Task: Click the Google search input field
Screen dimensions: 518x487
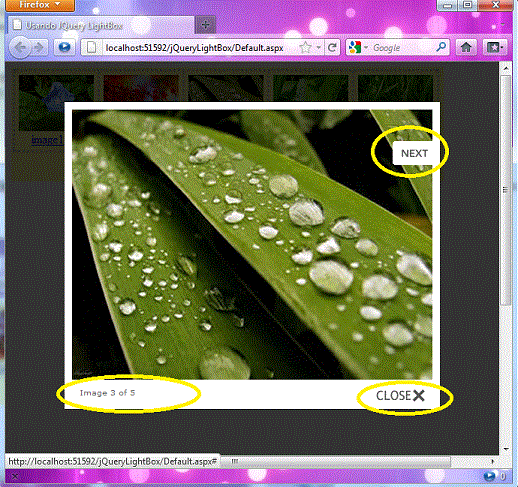Action: (x=403, y=48)
